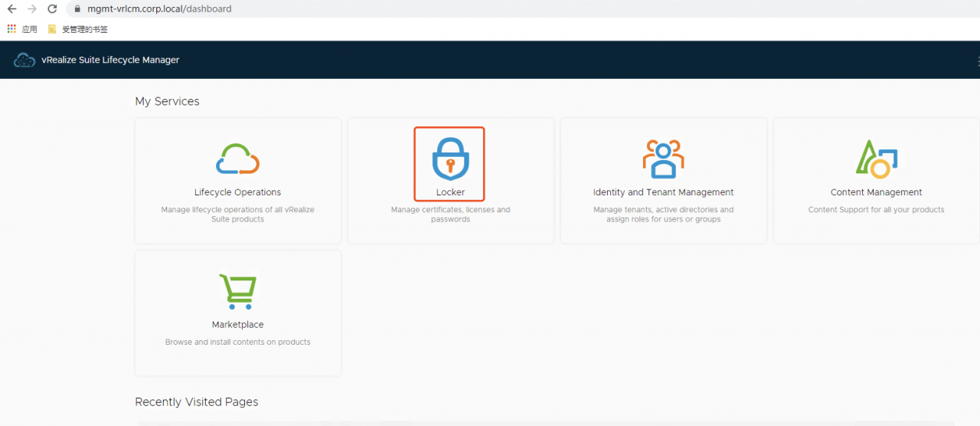Click the browser forward arrow
This screenshot has height=426, width=980.
(31, 9)
